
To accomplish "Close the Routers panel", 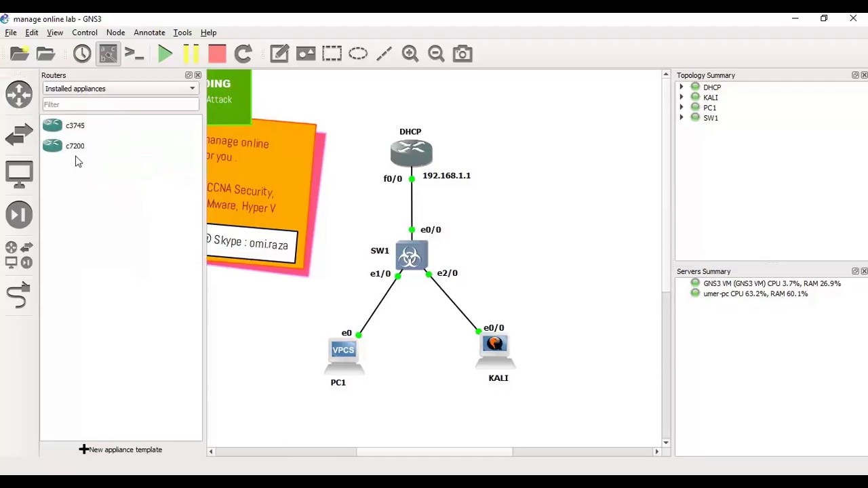I will pyautogui.click(x=197, y=75).
